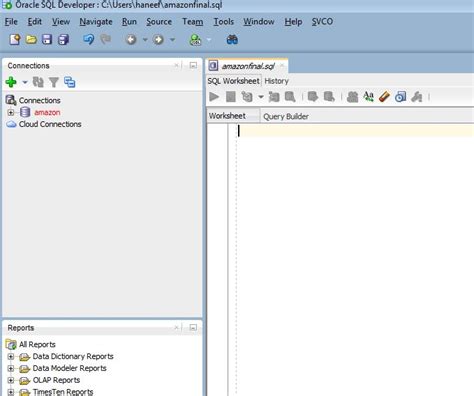This screenshot has width=474, height=396.
Task: Clear worksheet with the eraser icon
Action: (384, 97)
